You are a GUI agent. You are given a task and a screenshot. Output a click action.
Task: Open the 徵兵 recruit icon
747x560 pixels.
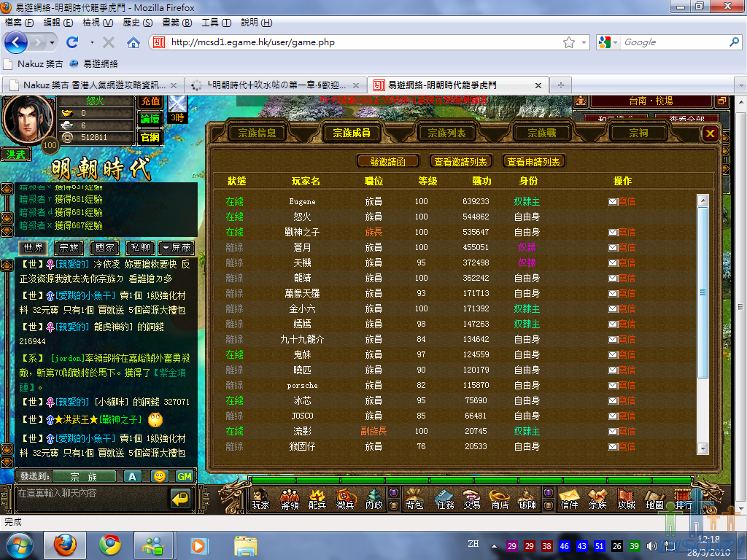tap(345, 499)
